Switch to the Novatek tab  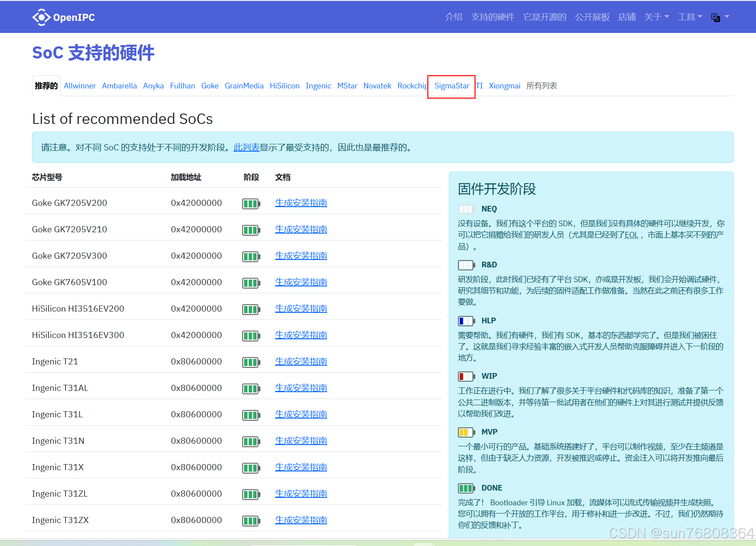[x=377, y=86]
